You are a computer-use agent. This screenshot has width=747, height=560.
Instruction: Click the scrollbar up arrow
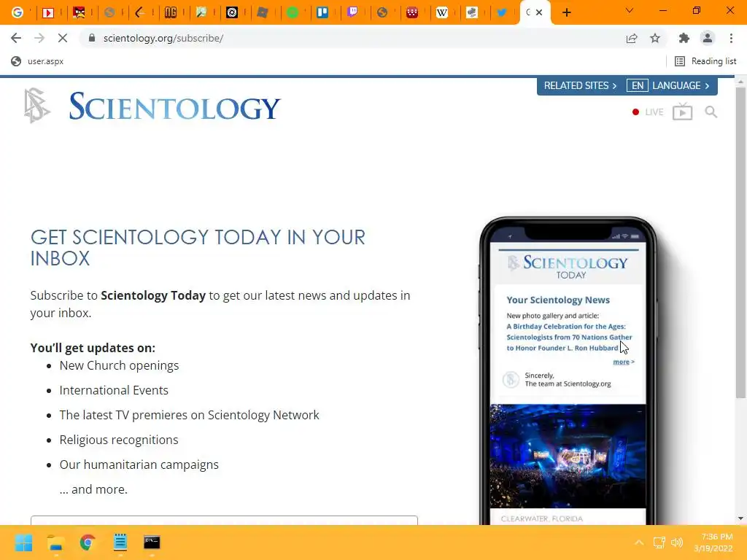pos(740,82)
